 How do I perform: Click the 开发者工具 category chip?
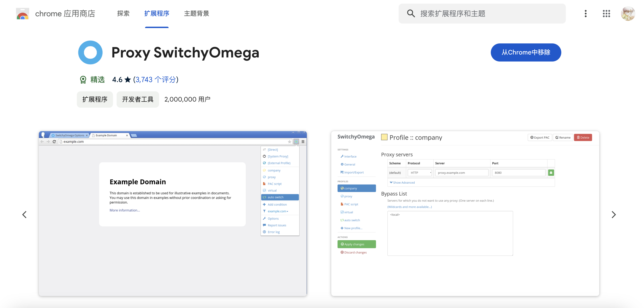pos(138,99)
